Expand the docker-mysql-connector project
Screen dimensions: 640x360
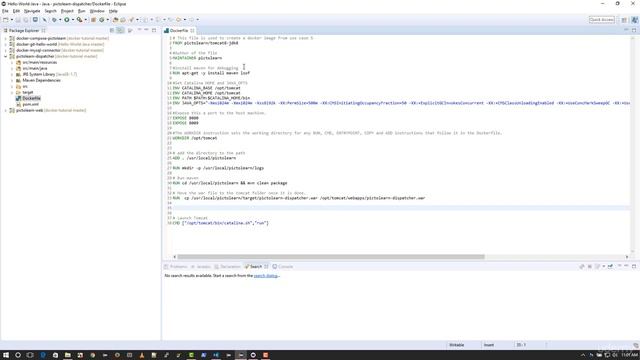click(6, 50)
